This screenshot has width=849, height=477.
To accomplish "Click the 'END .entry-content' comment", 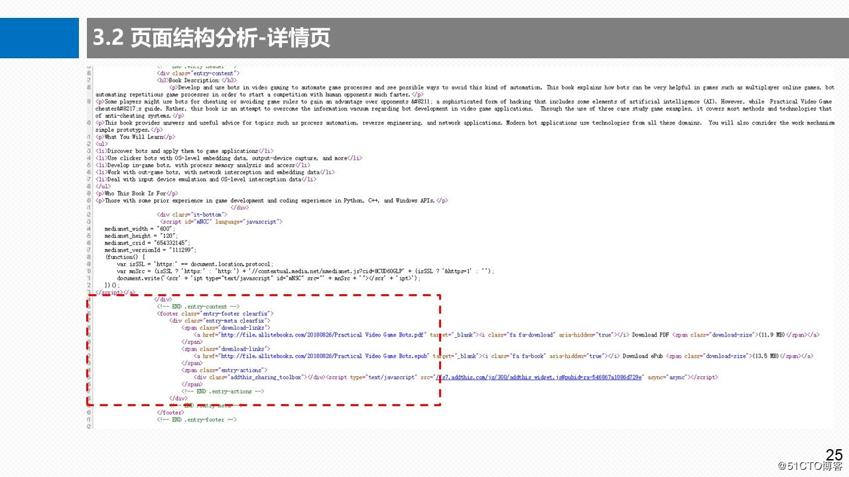I will click(198, 306).
